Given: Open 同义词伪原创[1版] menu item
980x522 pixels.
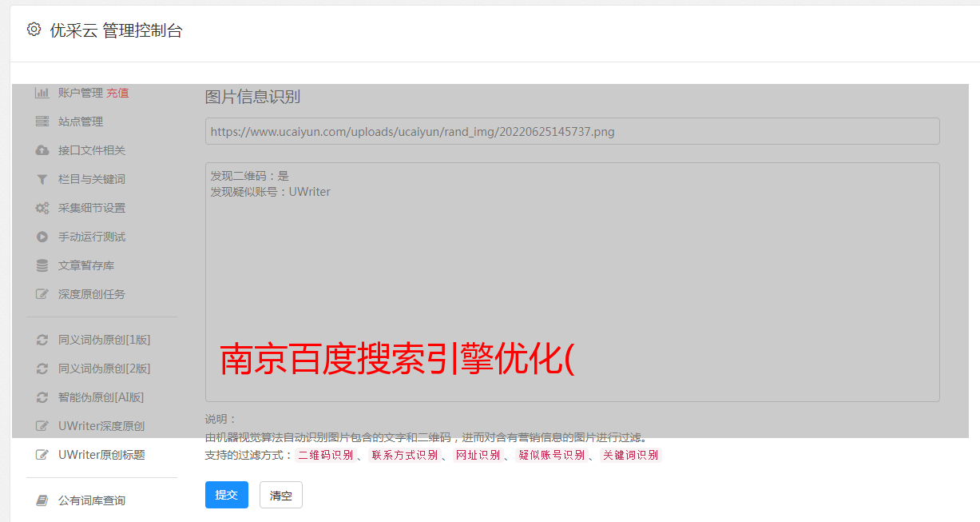Looking at the screenshot, I should pos(105,340).
